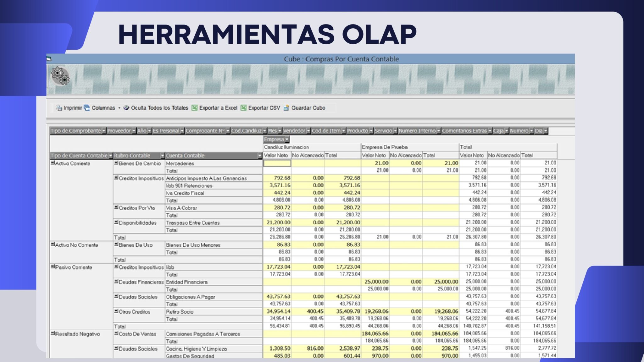Collapse the Activo Corriente group

53,163
